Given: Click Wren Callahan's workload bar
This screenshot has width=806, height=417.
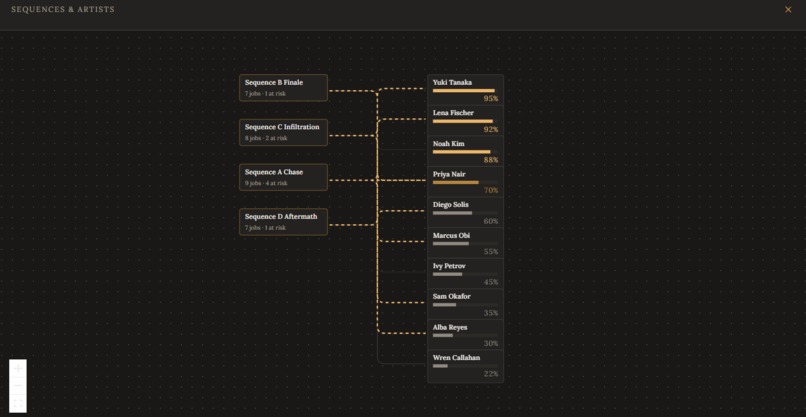Looking at the screenshot, I should click(465, 366).
